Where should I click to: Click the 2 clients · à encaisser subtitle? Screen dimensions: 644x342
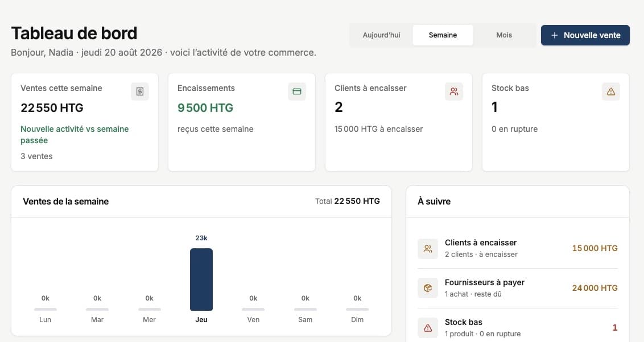[481, 255]
